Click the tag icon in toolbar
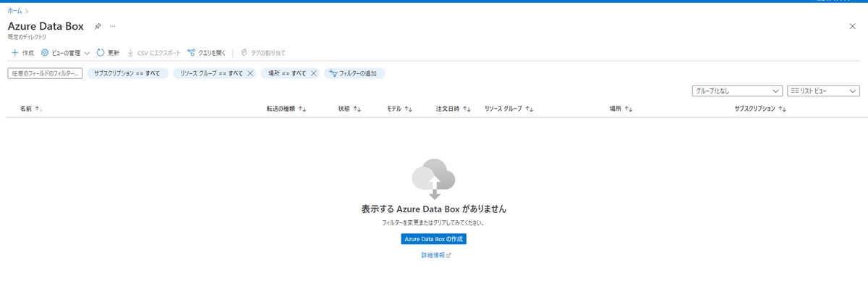 pyautogui.click(x=244, y=53)
